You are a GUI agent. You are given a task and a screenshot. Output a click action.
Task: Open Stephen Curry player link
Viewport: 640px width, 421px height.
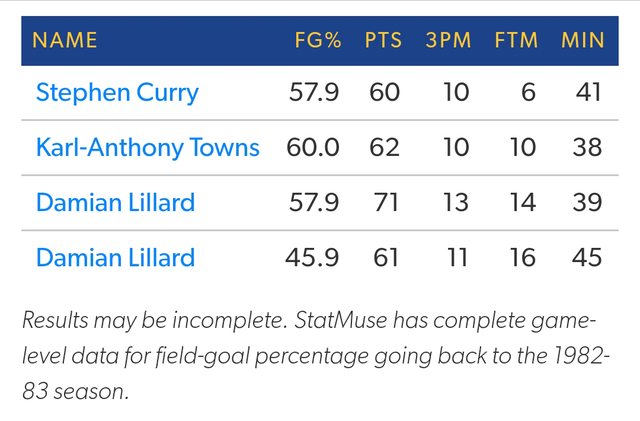click(x=117, y=93)
